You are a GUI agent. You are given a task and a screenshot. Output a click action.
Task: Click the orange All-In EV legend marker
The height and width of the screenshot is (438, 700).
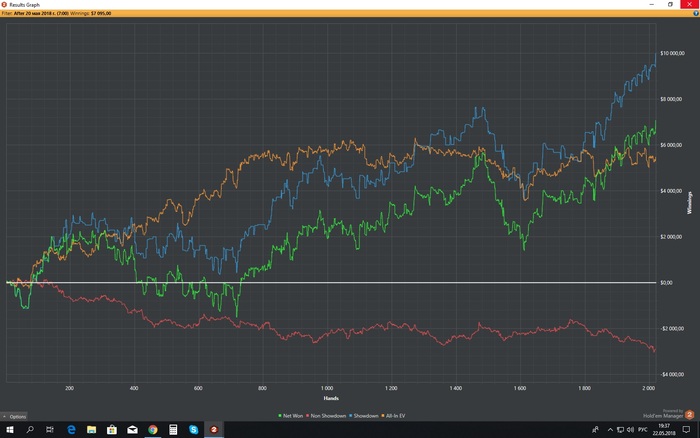[x=383, y=416]
